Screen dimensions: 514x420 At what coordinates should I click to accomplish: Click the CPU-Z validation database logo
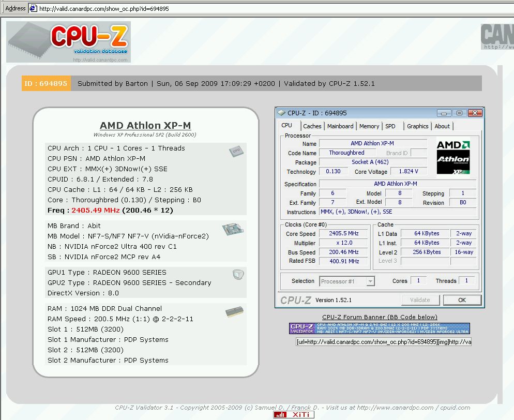click(x=68, y=42)
